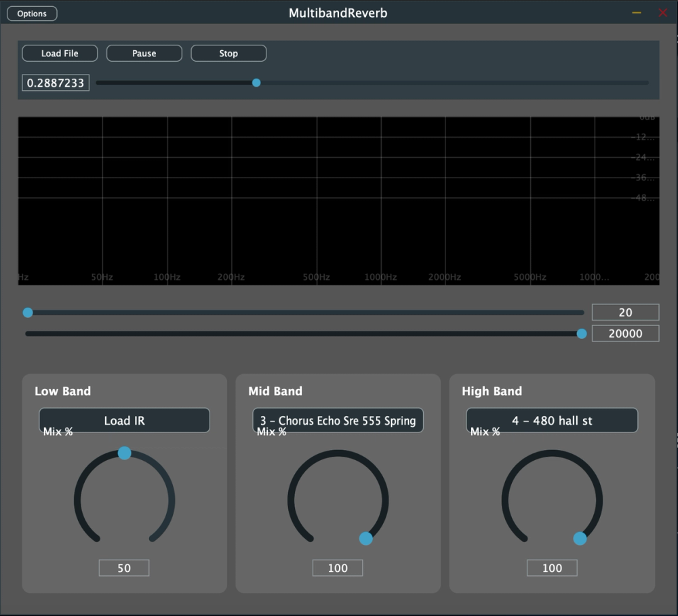Image resolution: width=678 pixels, height=616 pixels.
Task: Open the Options menu
Action: pos(32,14)
